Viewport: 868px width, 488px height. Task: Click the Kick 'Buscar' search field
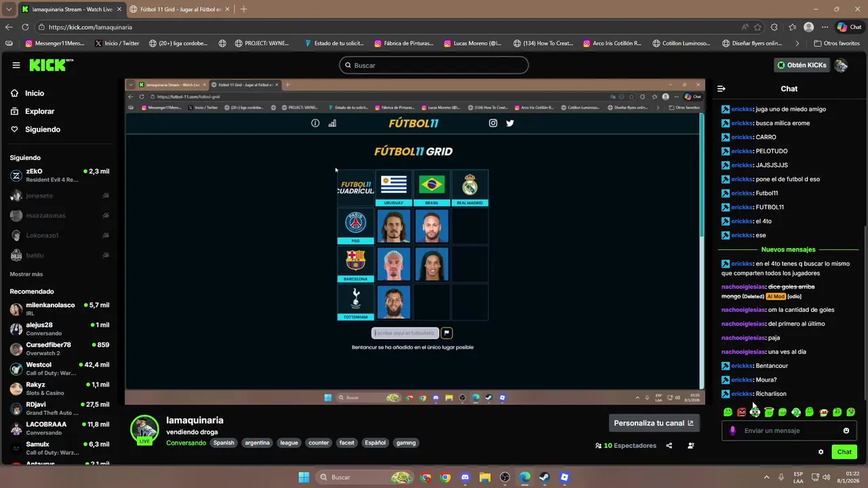tap(434, 65)
